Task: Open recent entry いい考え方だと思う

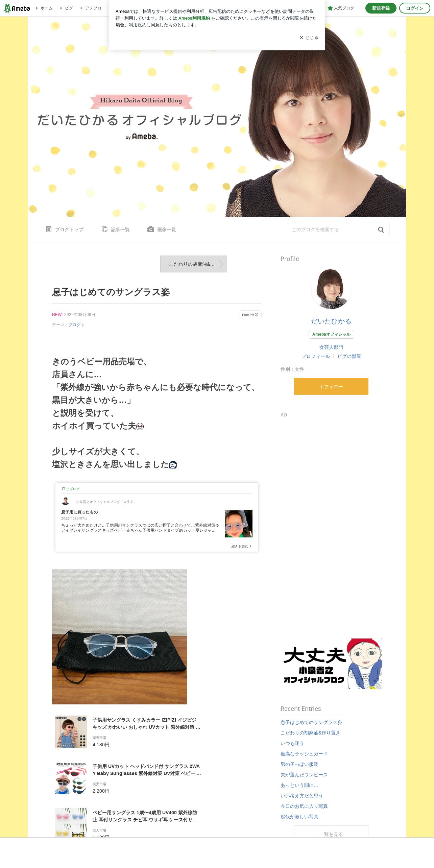Action: [x=302, y=796]
